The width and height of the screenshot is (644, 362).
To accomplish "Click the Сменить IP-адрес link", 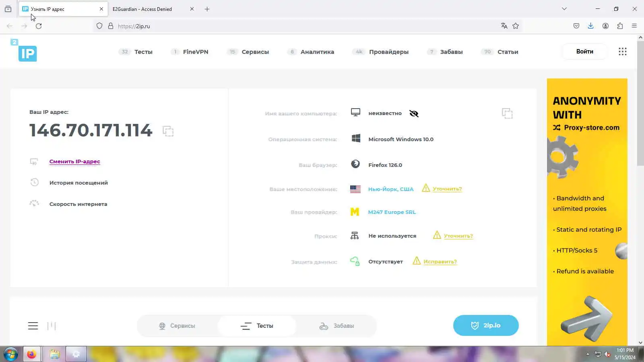I will tap(75, 162).
